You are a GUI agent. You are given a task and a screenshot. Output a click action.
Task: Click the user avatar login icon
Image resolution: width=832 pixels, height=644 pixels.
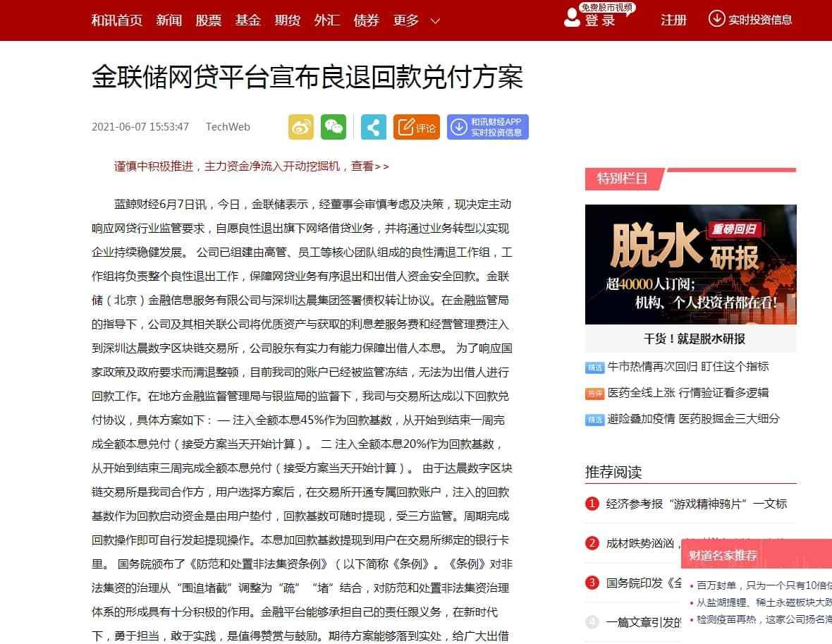click(x=571, y=18)
